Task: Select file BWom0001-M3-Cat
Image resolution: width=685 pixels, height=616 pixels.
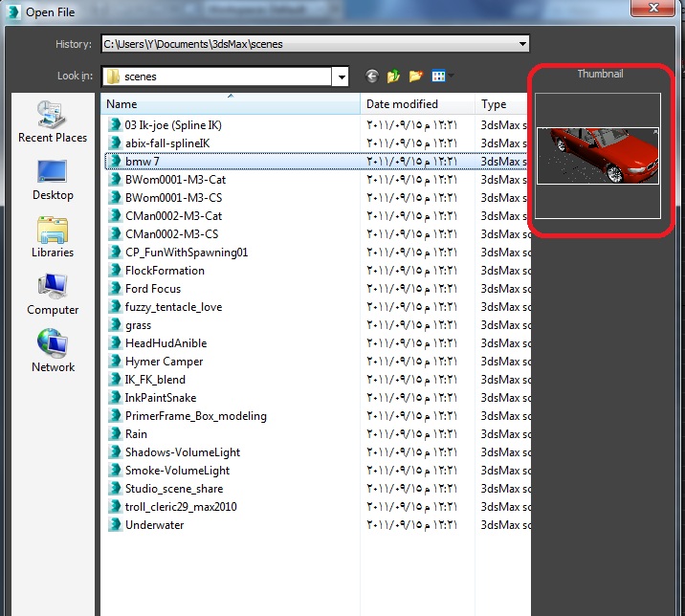Action: point(175,180)
